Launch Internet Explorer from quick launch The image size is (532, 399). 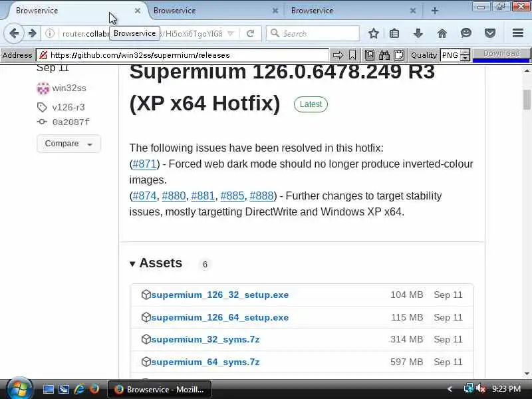pos(79,389)
